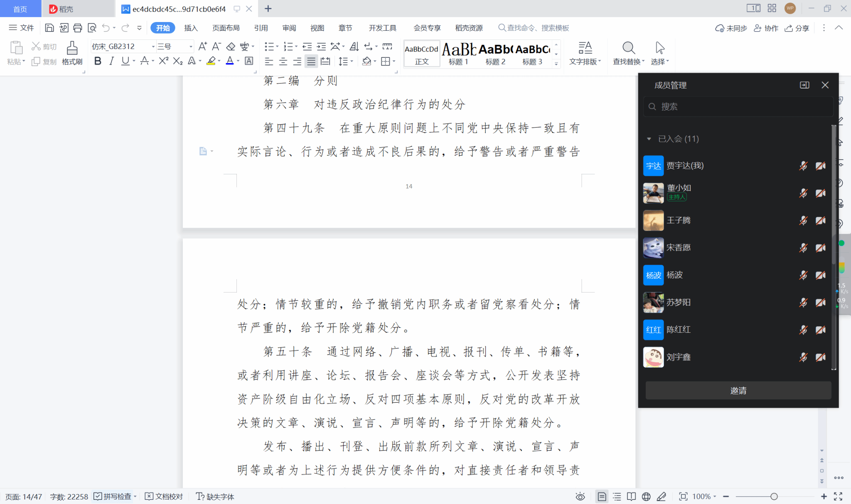Image resolution: width=851 pixels, height=504 pixels.
Task: Open print preview icon
Action: [92, 28]
